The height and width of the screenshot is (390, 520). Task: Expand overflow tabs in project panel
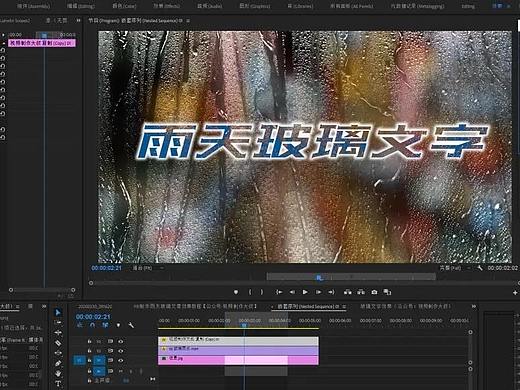(x=44, y=306)
